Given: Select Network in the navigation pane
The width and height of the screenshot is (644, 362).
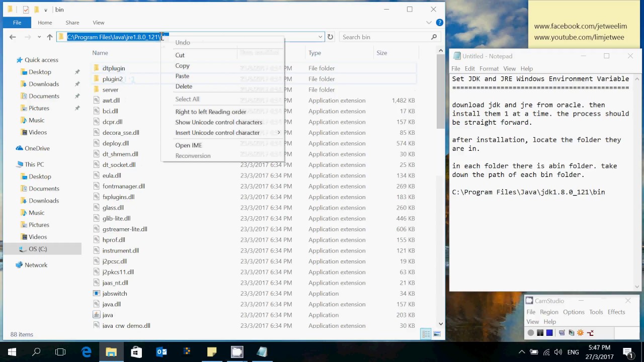Looking at the screenshot, I should [x=36, y=265].
